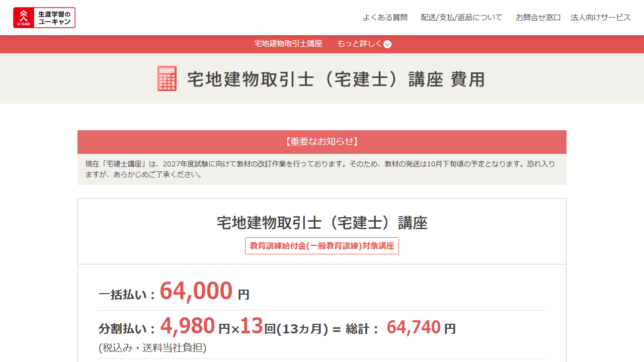Open よくある質問 in top navigation

[x=385, y=18]
